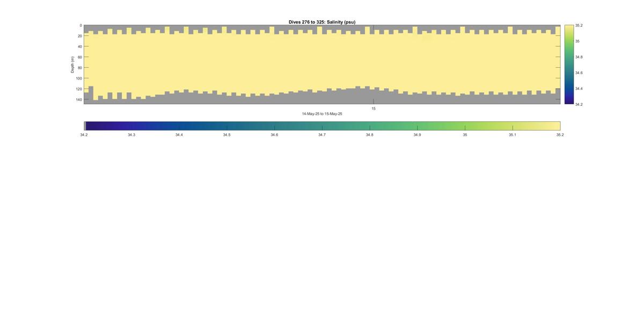Click "34.8" label on vertical colorbar

pos(579,57)
